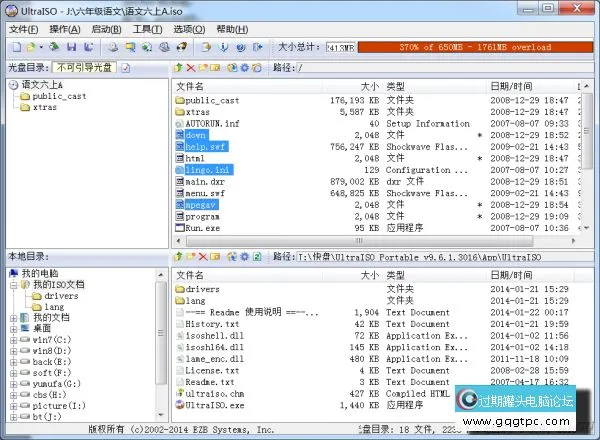Click the folder-with-arrow icon before the info icon

206,47
